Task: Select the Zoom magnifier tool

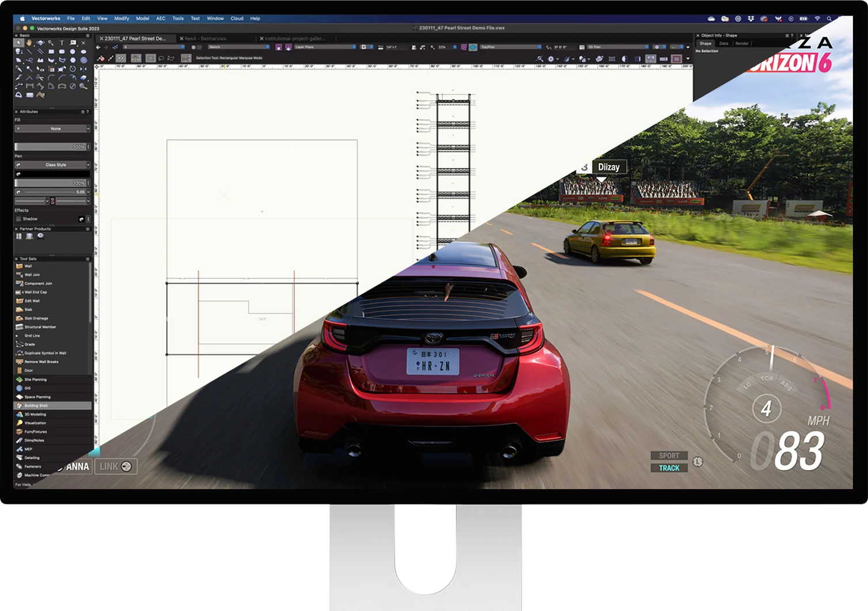Action: [x=51, y=43]
